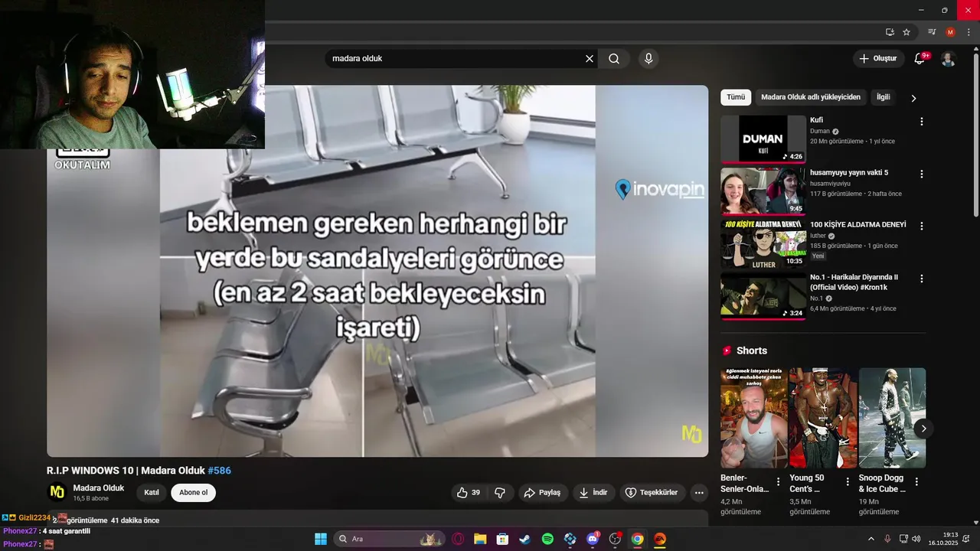The height and width of the screenshot is (551, 980).
Task: Open Opera GX from the taskbar
Action: [x=458, y=539]
